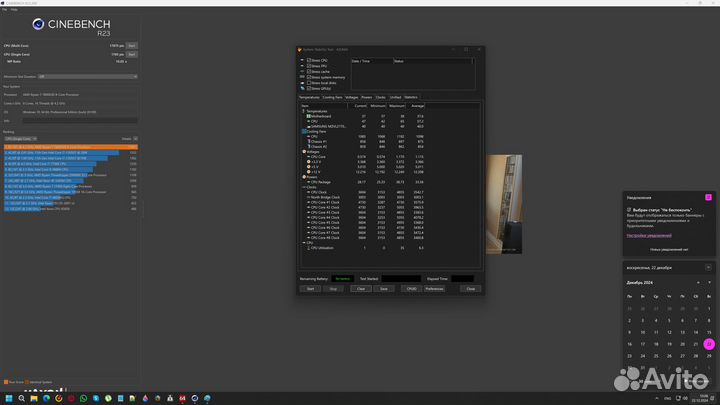
Task: Collapse the Cooling Fans group in the statistics list
Action: coord(304,131)
